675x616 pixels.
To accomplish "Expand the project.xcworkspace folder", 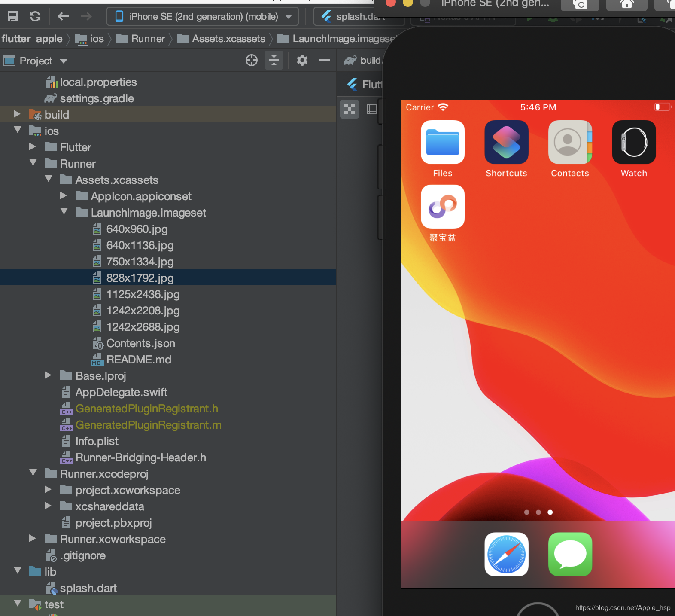I will [48, 490].
